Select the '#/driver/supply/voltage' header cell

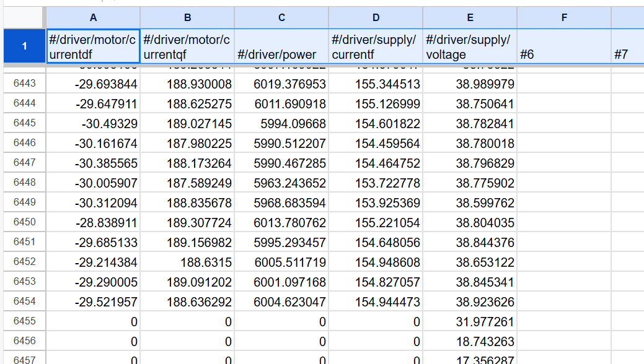[x=470, y=47]
